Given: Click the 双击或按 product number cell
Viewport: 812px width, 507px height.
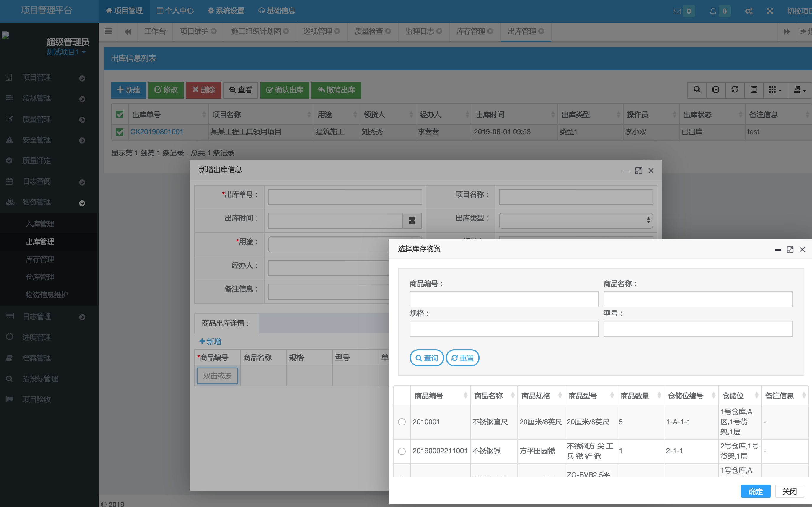Looking at the screenshot, I should (x=217, y=376).
